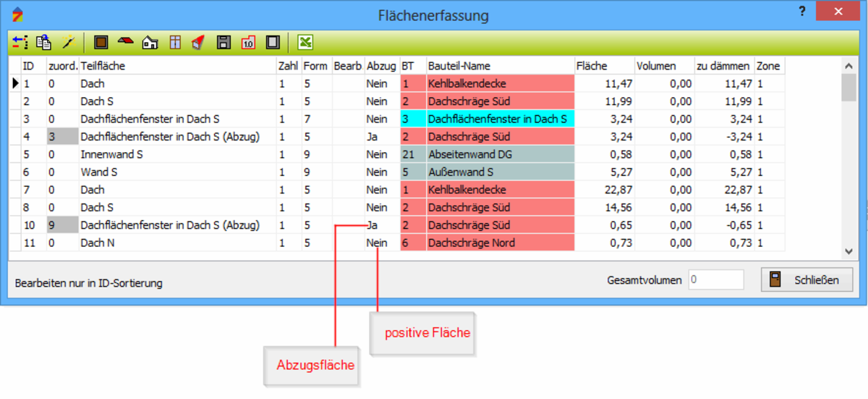This screenshot has width=868, height=399.
Task: Click the Bearb column header
Action: pyautogui.click(x=348, y=66)
